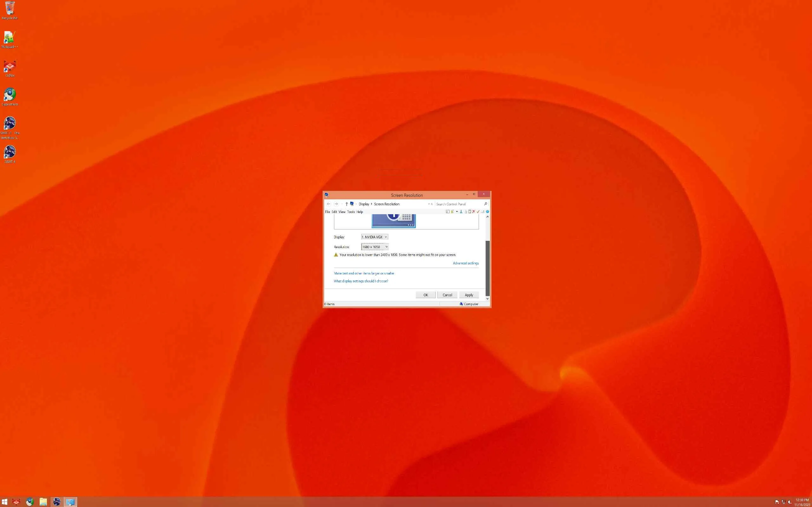This screenshot has height=507, width=812.
Task: Click the scissors Cut icon in the toolbar
Action: (x=462, y=212)
